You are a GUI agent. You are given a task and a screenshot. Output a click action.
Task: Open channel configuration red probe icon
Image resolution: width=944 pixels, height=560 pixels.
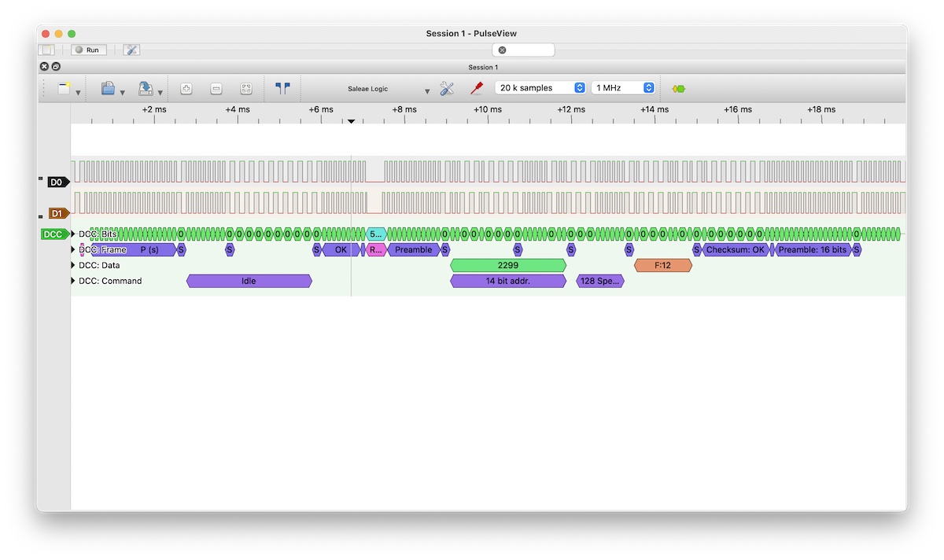pyautogui.click(x=476, y=89)
